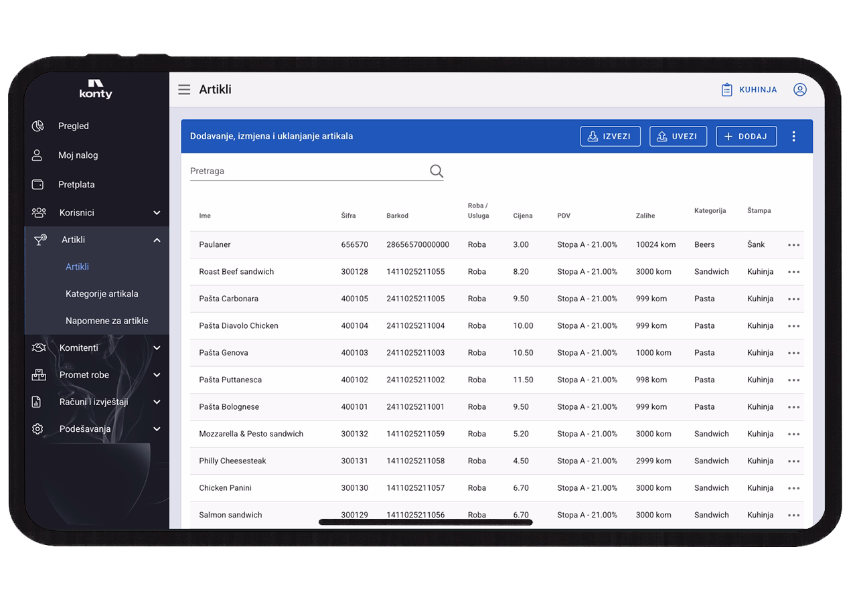Collapse the Artikli menu chevron
The height and width of the screenshot is (616, 857).
tap(157, 240)
